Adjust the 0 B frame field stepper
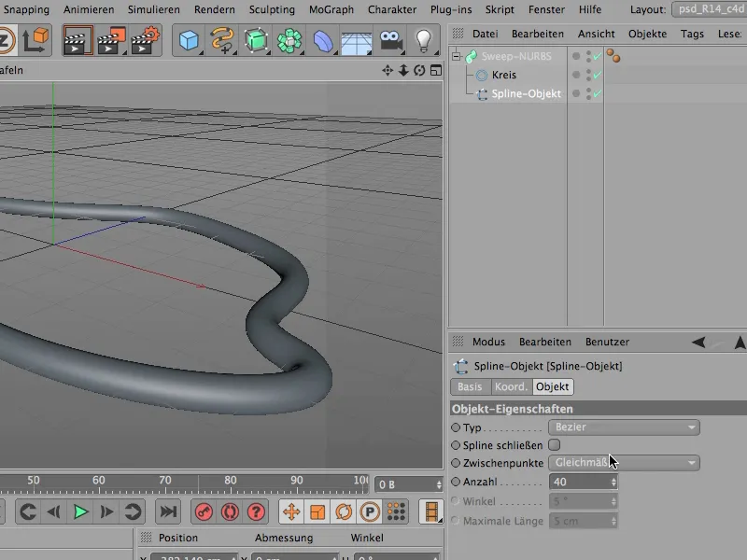Screen dimensions: 747x560 coord(439,484)
